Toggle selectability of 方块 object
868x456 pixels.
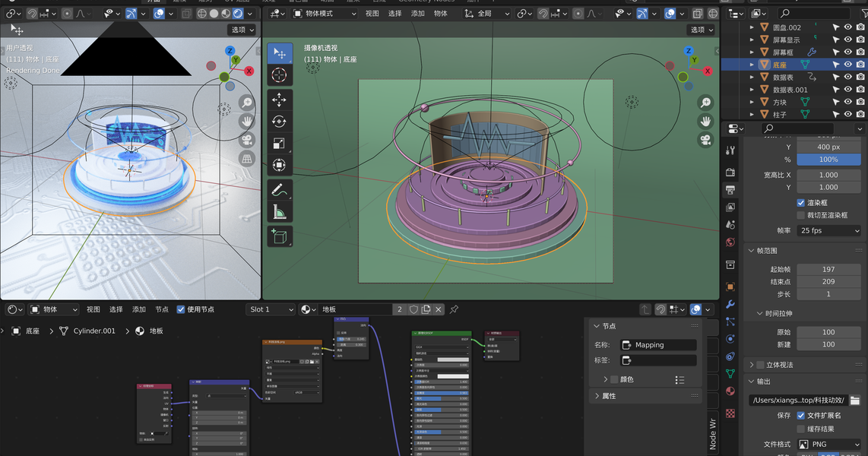pyautogui.click(x=835, y=102)
